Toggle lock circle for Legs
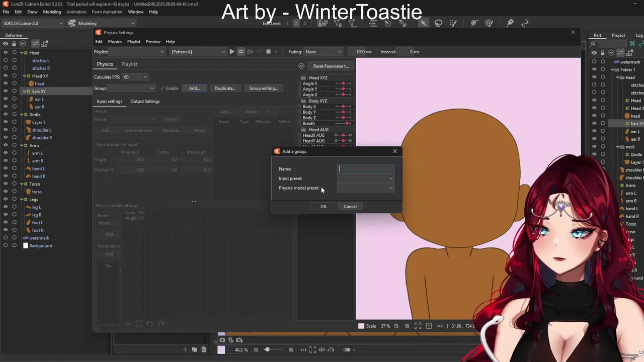This screenshot has width=644, height=362. [x=14, y=200]
